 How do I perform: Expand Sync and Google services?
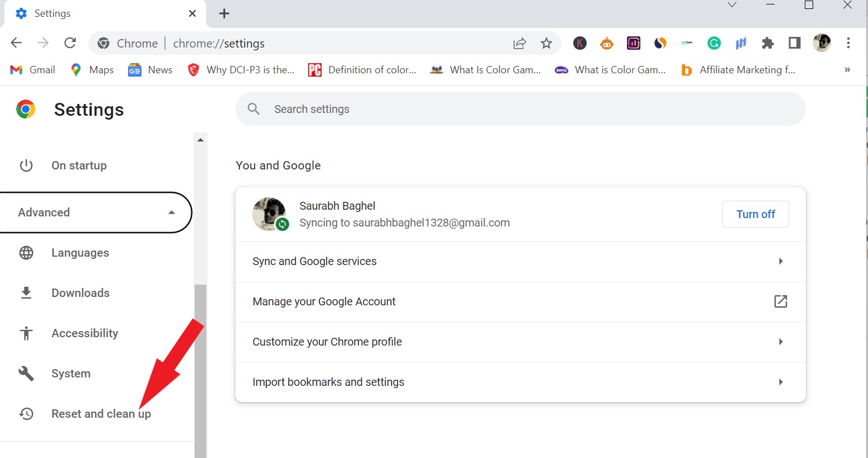coord(520,261)
